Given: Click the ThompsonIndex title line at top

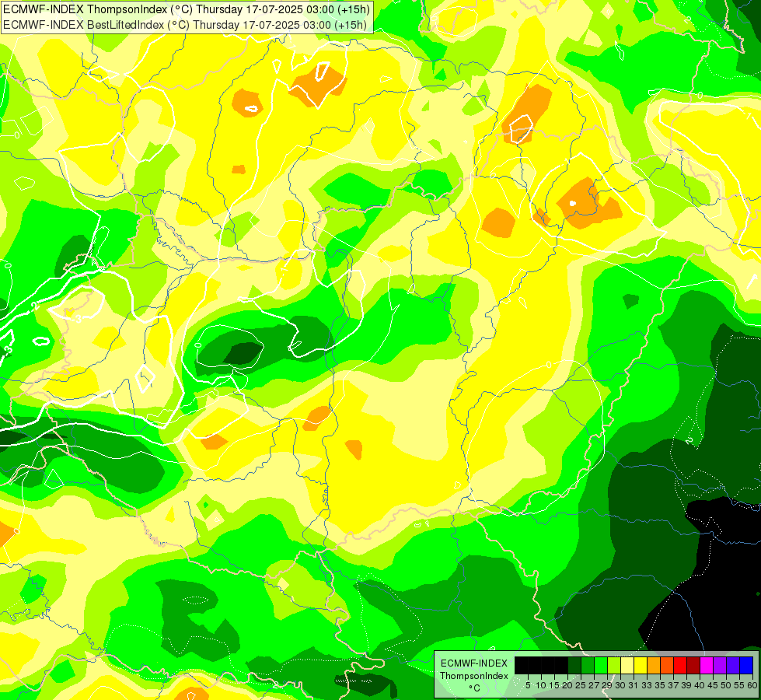Looking at the screenshot, I should [186, 9].
